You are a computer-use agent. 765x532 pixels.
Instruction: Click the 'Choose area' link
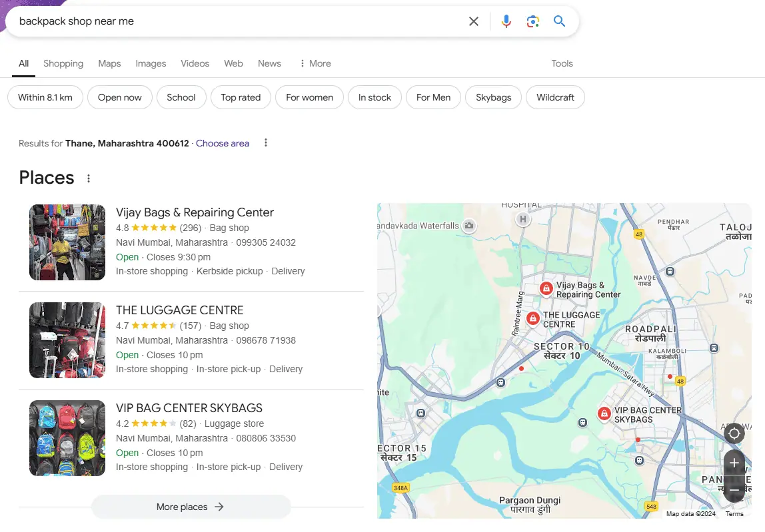223,143
